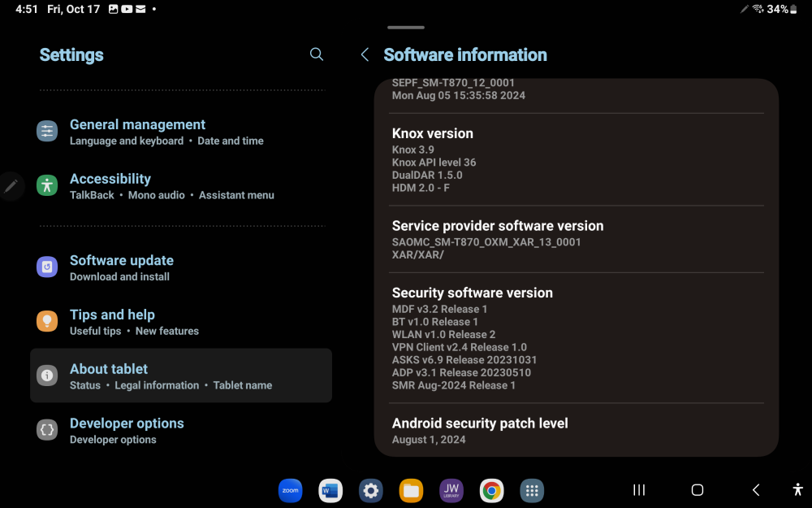Open Microsoft Word from the taskbar
Screen dimensions: 812x508
(330, 490)
